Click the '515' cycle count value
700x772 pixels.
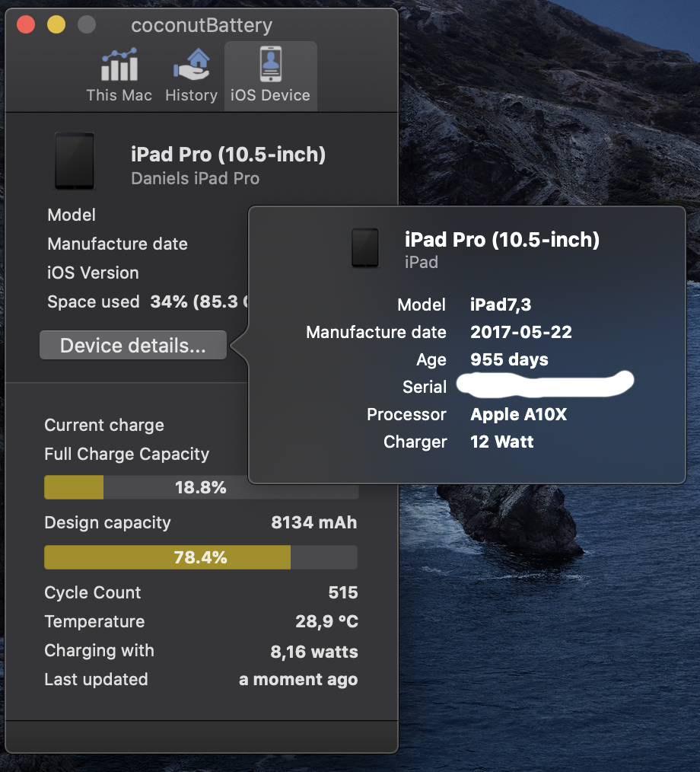[x=343, y=592]
